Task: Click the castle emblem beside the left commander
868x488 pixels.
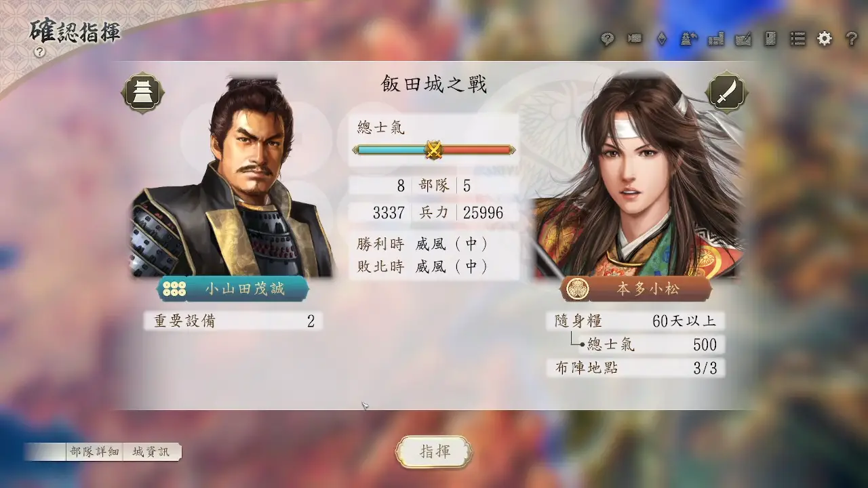Action: [143, 93]
